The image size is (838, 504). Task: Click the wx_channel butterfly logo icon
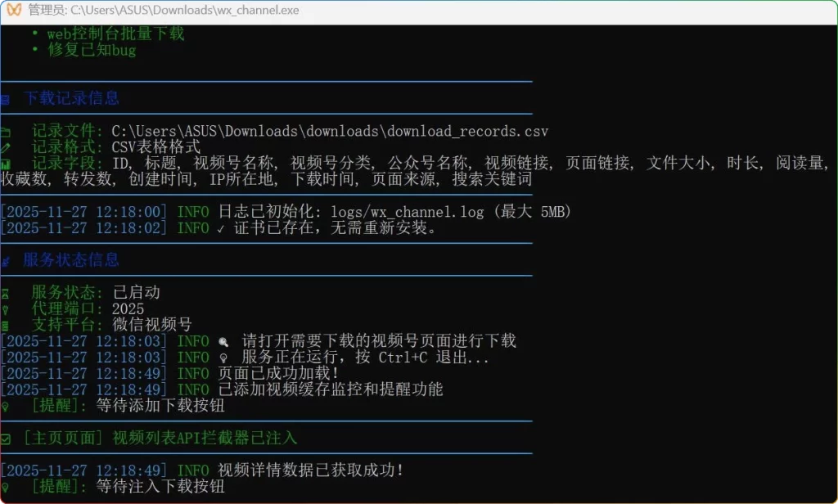point(10,9)
